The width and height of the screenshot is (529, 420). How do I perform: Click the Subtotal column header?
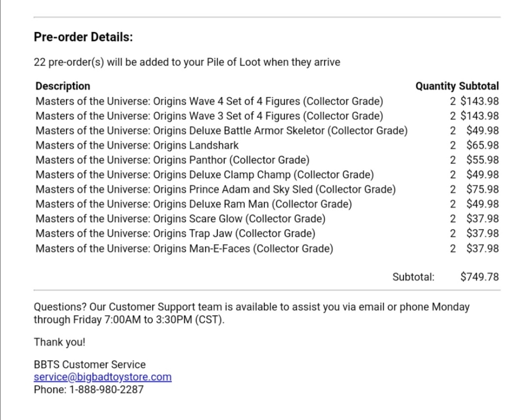click(479, 86)
